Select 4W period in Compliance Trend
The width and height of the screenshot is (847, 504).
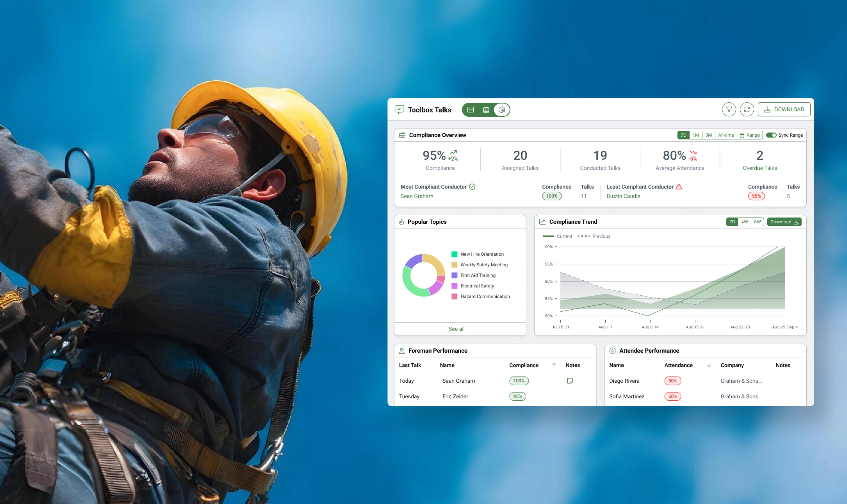[x=744, y=222]
